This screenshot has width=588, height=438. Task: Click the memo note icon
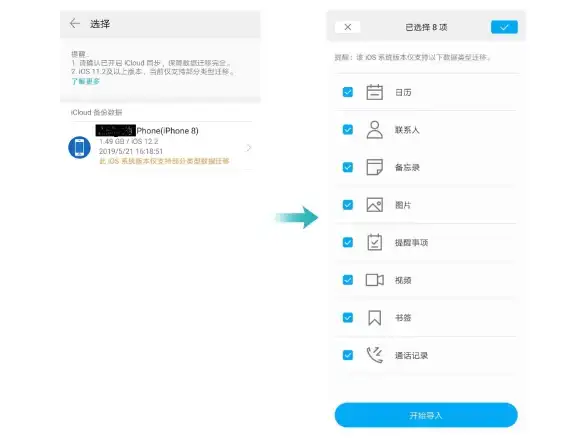(375, 167)
